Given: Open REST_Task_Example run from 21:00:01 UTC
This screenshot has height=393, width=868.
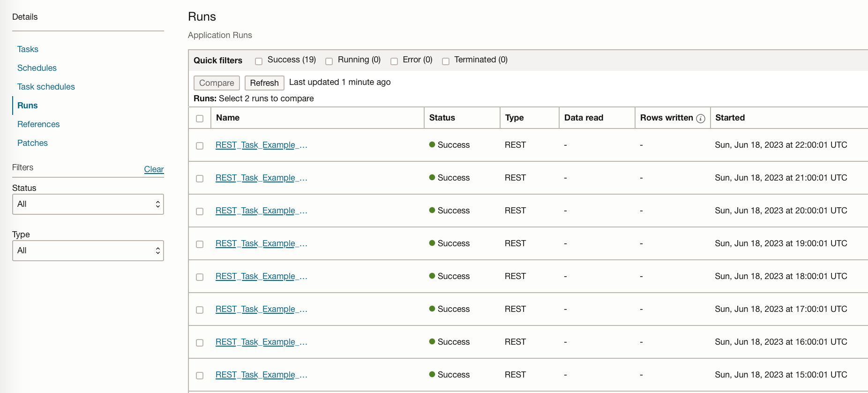Looking at the screenshot, I should click(262, 178).
